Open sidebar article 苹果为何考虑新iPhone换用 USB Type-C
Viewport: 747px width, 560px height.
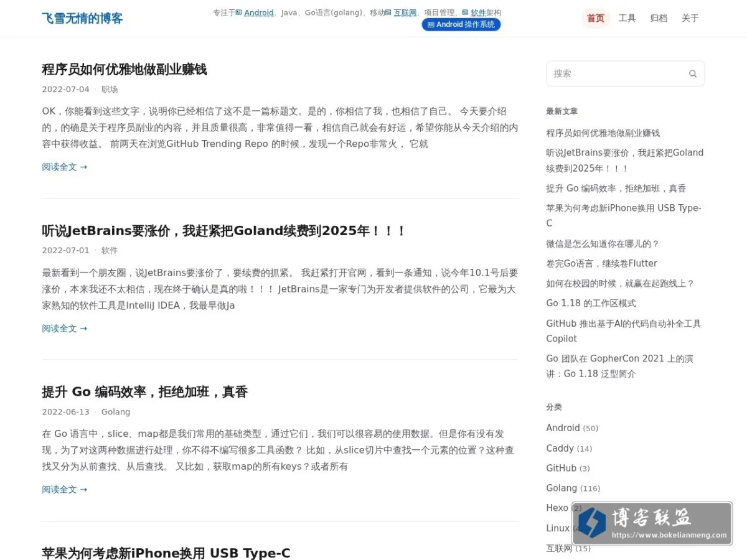point(624,216)
